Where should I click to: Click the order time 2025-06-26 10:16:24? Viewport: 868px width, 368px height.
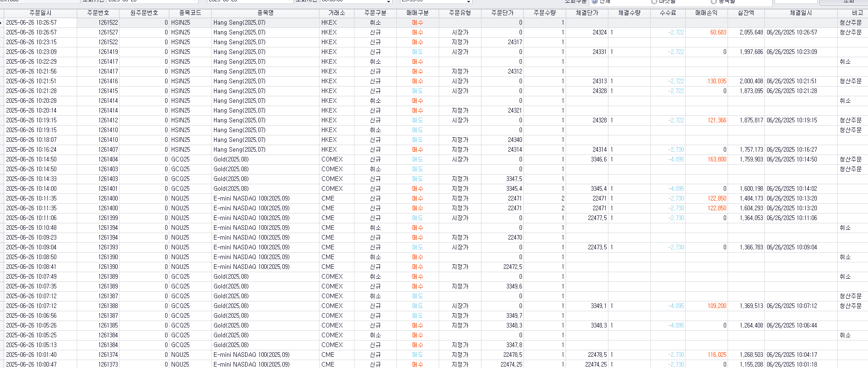[x=32, y=150]
